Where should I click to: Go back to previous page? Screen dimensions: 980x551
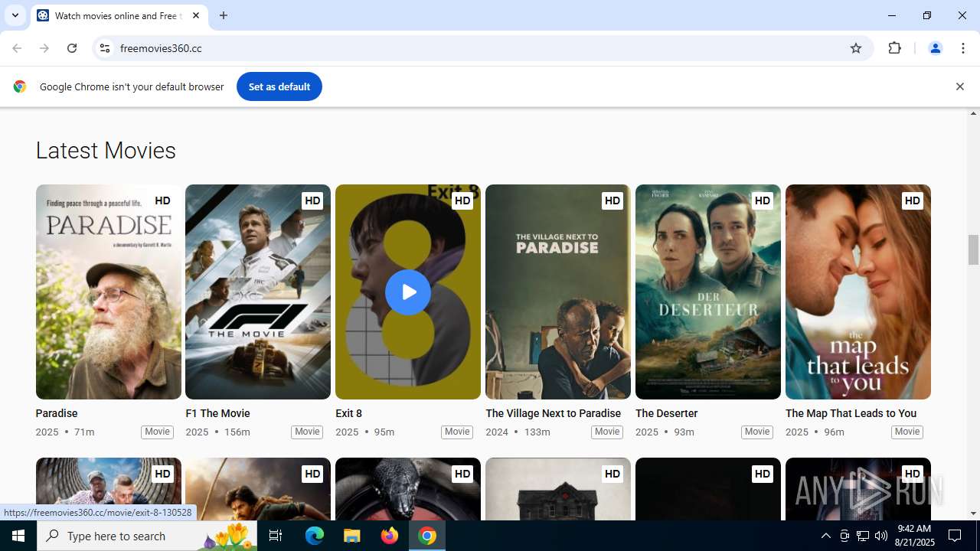click(17, 48)
